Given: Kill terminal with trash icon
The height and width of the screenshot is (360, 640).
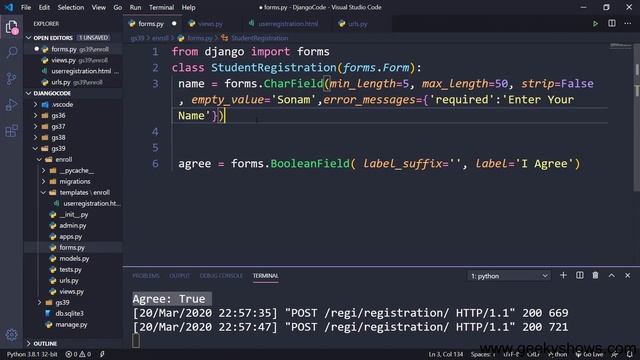Looking at the screenshot, I should pos(596,276).
